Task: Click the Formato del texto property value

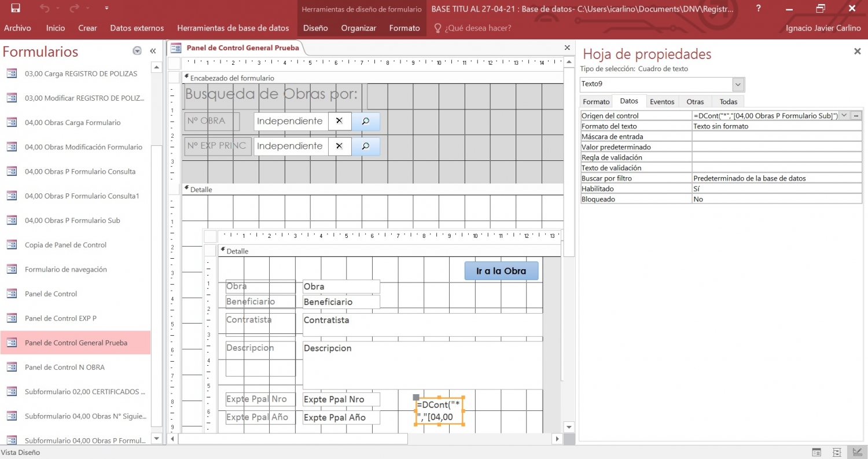Action: [x=777, y=126]
